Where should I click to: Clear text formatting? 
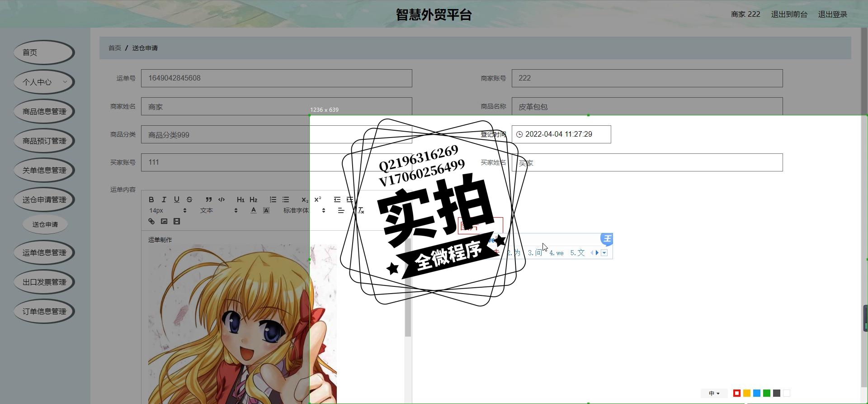coord(361,210)
